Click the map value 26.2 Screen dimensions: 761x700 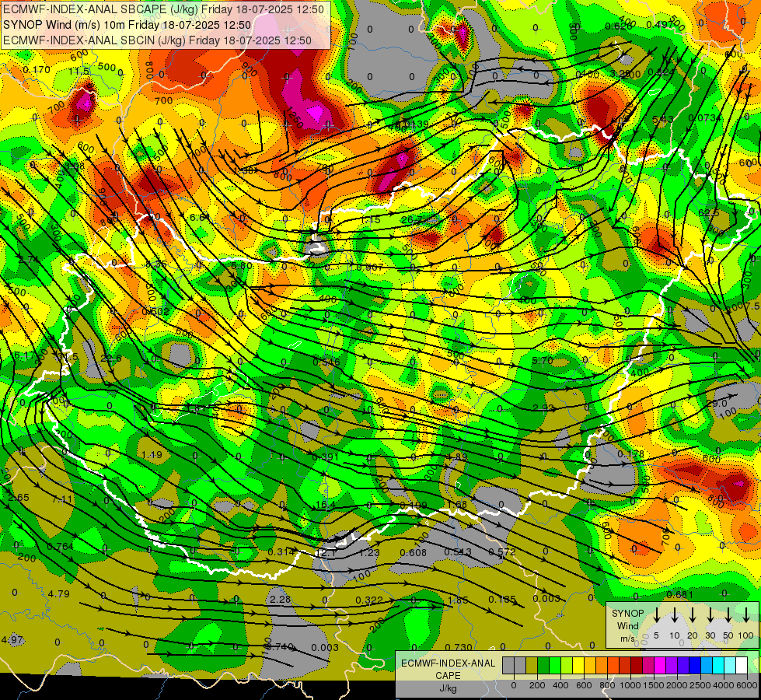point(410,219)
